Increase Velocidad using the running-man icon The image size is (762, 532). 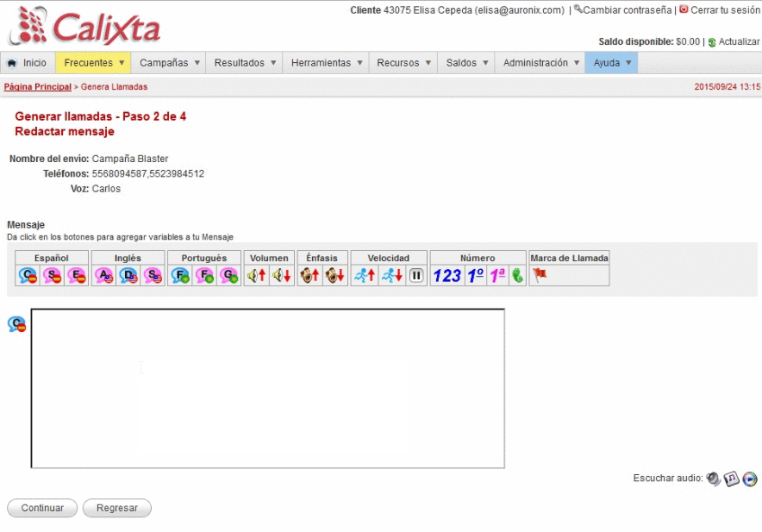pyautogui.click(x=365, y=276)
